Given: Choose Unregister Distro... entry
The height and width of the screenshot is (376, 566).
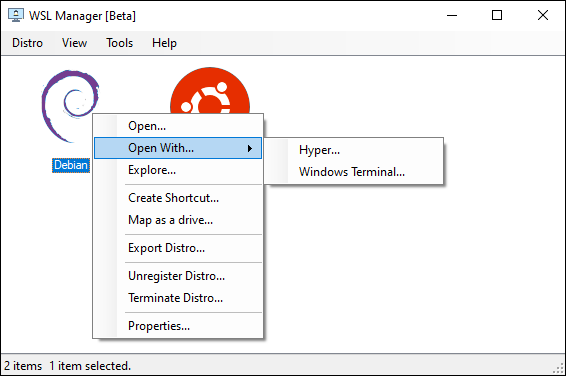Looking at the screenshot, I should 178,276.
